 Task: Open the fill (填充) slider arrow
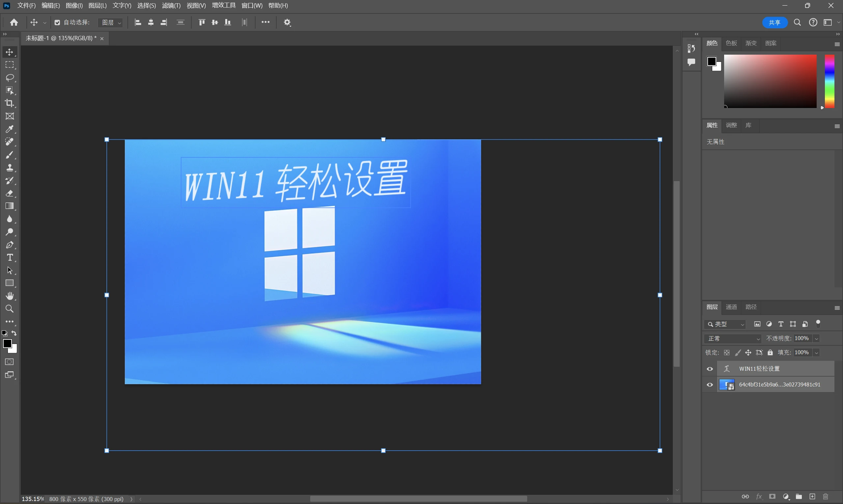816,353
